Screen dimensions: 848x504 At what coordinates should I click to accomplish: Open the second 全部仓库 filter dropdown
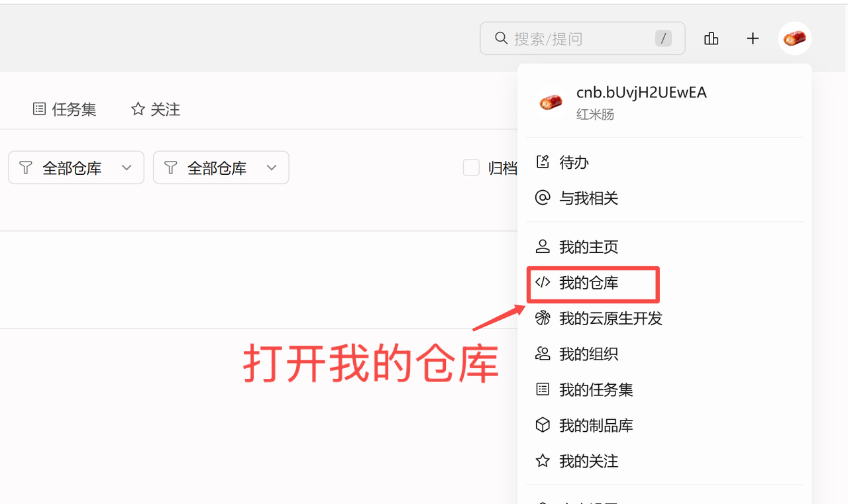[221, 168]
